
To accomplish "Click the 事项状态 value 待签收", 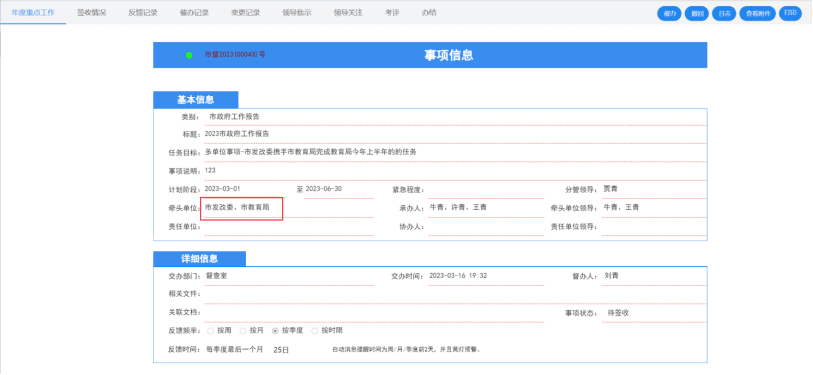I will coord(618,313).
